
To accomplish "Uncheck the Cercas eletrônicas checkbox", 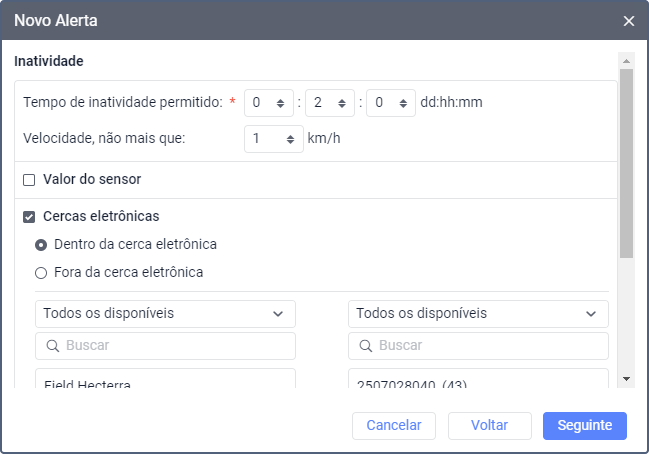I will (29, 216).
